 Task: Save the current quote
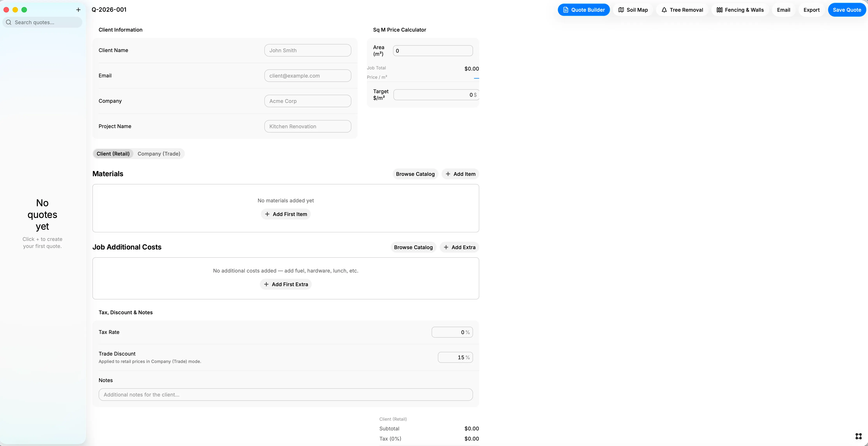tap(847, 10)
